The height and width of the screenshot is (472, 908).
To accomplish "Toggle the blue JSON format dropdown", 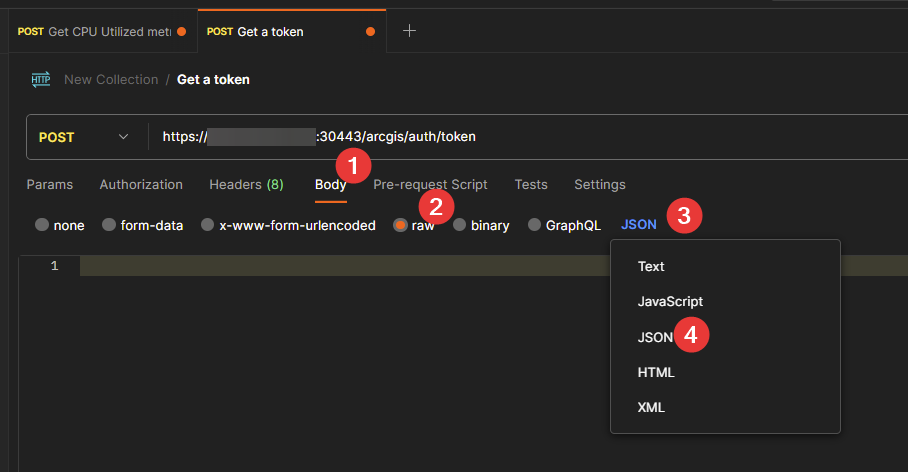I will 639,225.
